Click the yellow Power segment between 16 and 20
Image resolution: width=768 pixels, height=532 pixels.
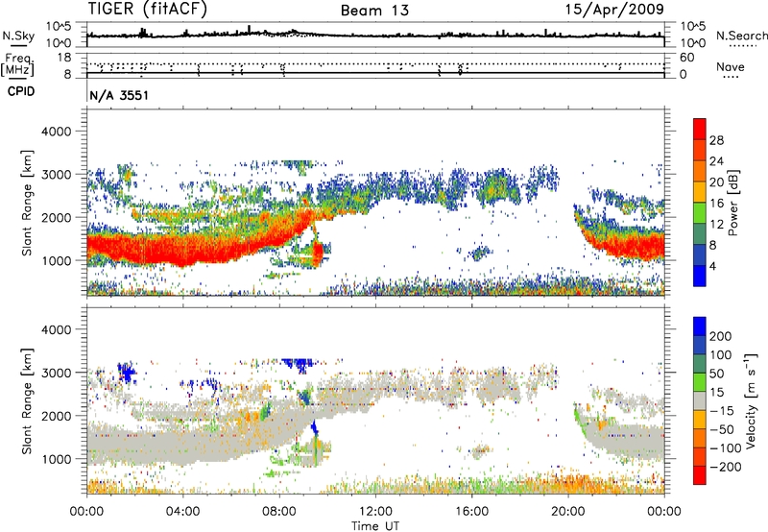click(700, 192)
